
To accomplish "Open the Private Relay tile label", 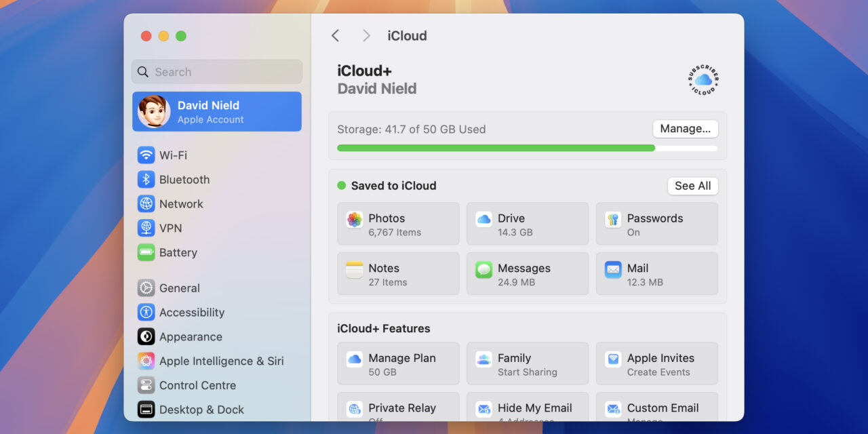I will [x=402, y=408].
